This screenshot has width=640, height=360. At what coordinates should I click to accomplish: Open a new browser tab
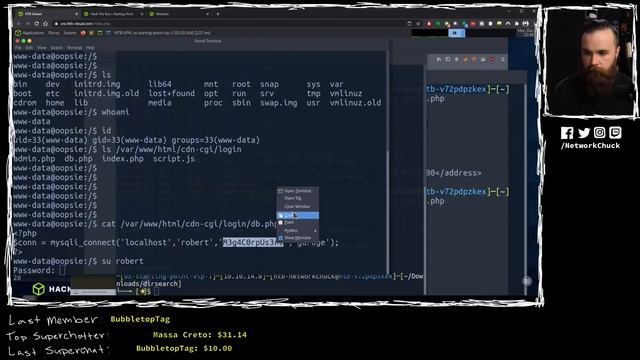point(218,14)
